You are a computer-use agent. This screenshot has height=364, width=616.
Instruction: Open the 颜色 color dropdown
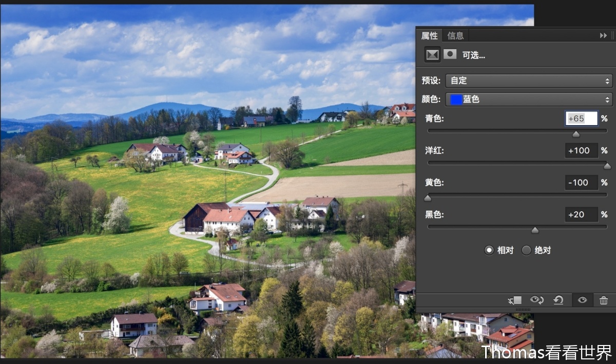pyautogui.click(x=529, y=99)
